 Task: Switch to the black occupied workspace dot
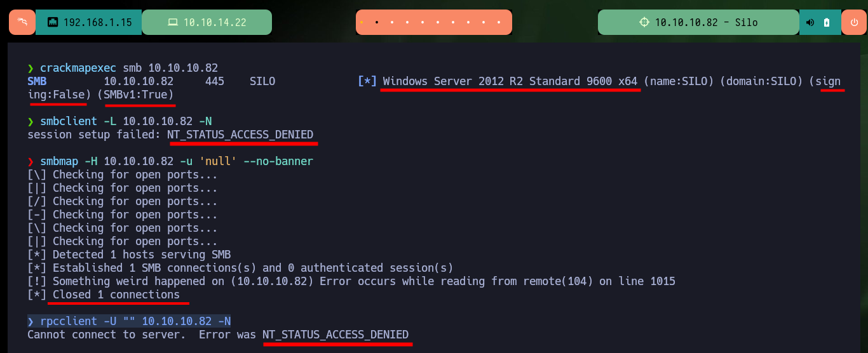[x=377, y=22]
